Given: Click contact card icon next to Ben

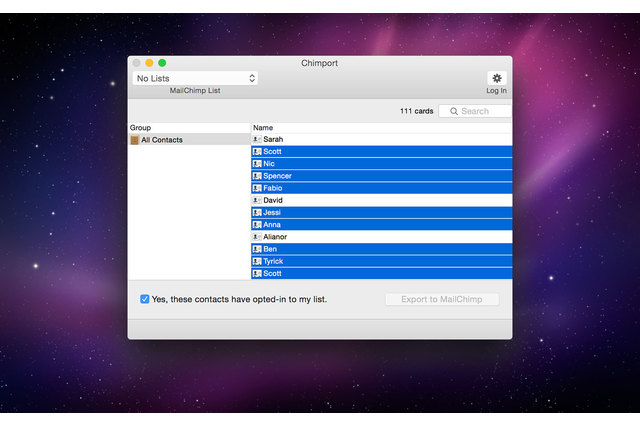Looking at the screenshot, I should (257, 249).
